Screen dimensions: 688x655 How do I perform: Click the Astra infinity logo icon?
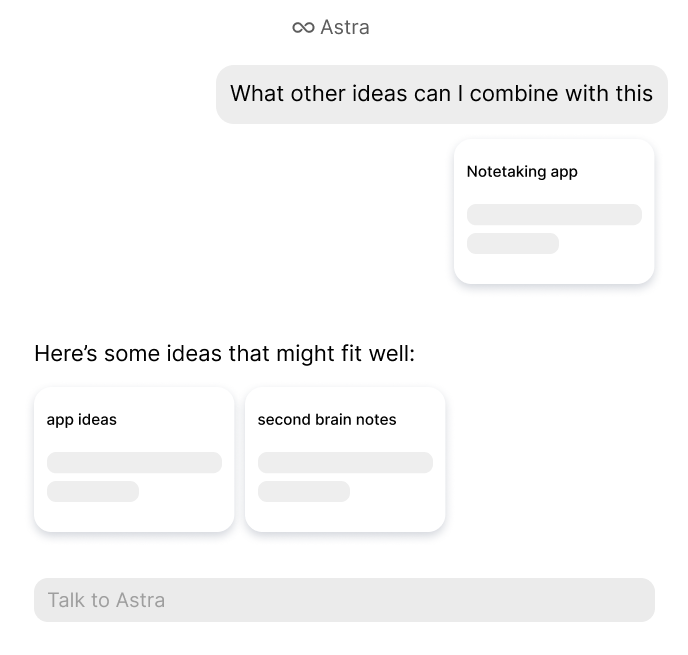pyautogui.click(x=303, y=28)
